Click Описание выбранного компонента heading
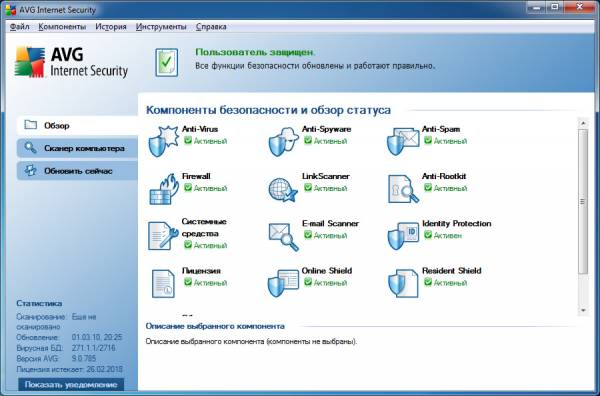This screenshot has height=396, width=600. pos(215,326)
